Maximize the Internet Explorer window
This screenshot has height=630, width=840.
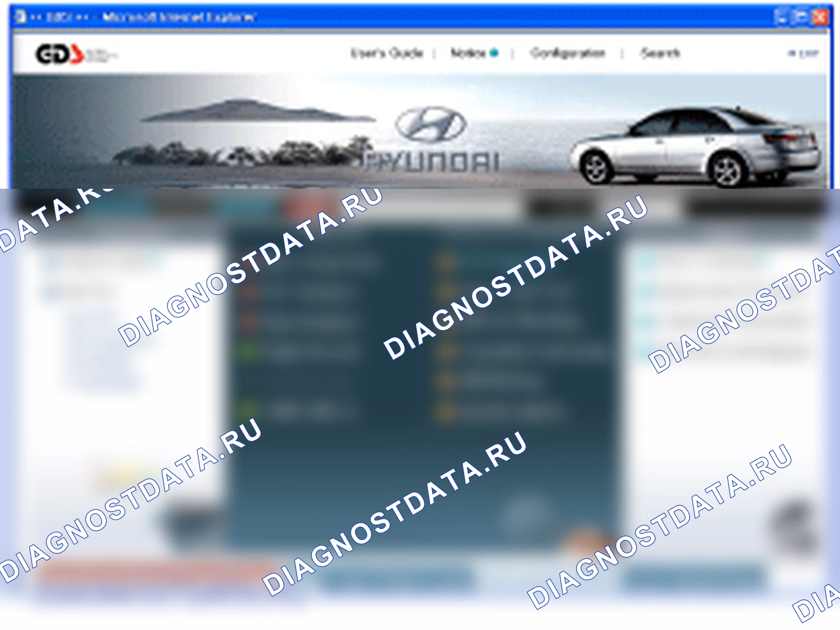(x=801, y=17)
